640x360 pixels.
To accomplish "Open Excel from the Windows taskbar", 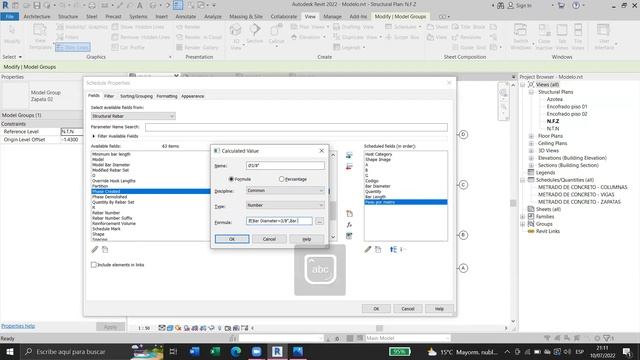I will (x=215, y=351).
